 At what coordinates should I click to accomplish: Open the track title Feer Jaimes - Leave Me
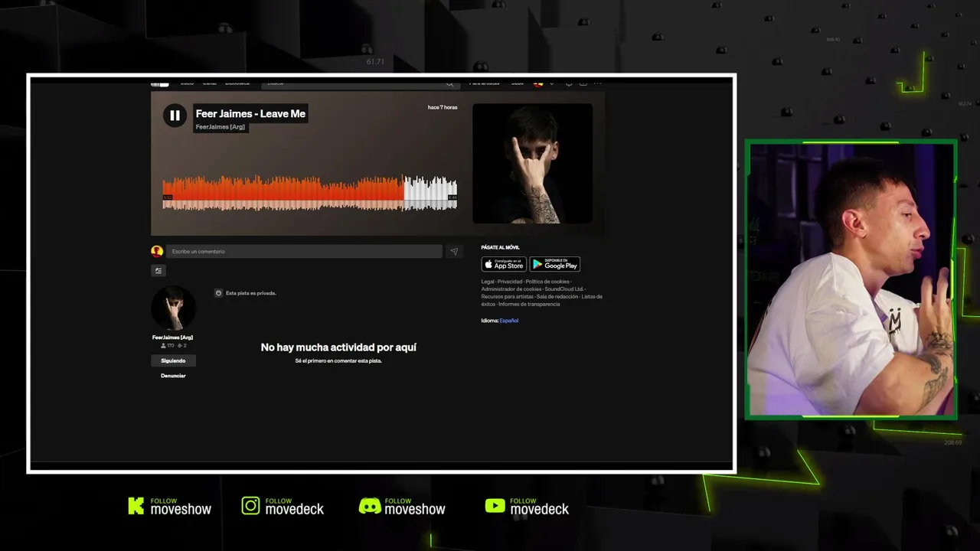tap(250, 114)
